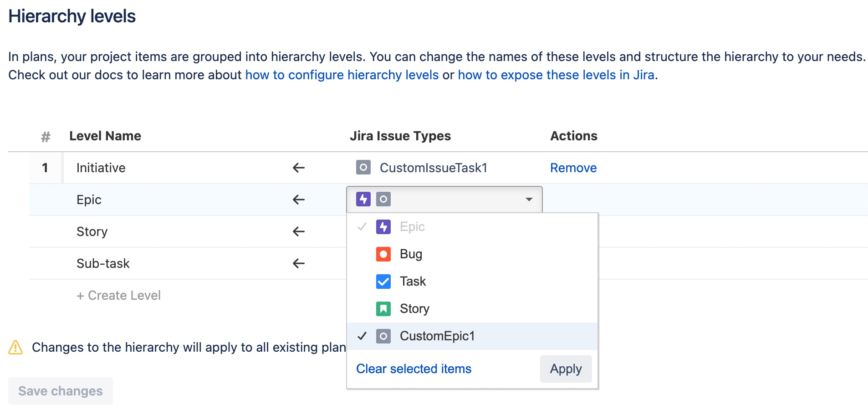
Task: Select Task from the issue type list
Action: point(472,282)
